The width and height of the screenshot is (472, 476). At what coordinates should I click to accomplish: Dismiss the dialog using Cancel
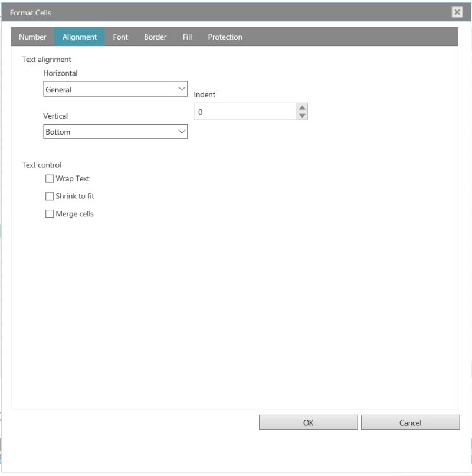pyautogui.click(x=411, y=422)
